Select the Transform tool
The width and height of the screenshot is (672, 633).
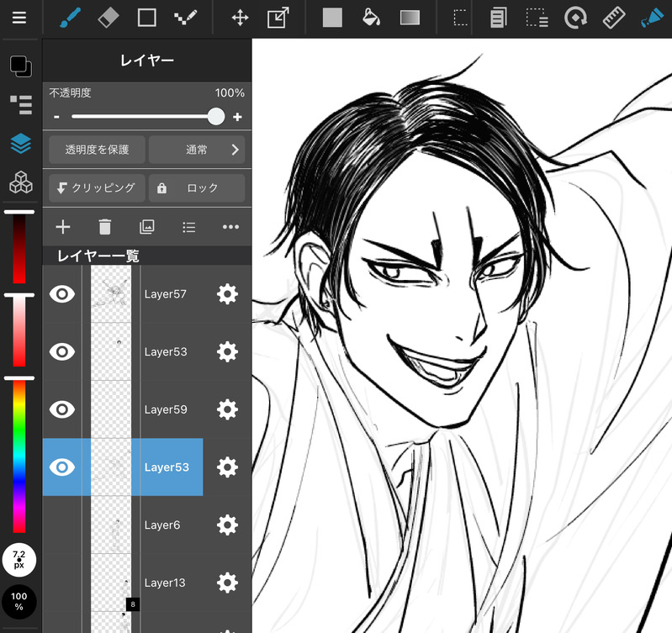[278, 18]
